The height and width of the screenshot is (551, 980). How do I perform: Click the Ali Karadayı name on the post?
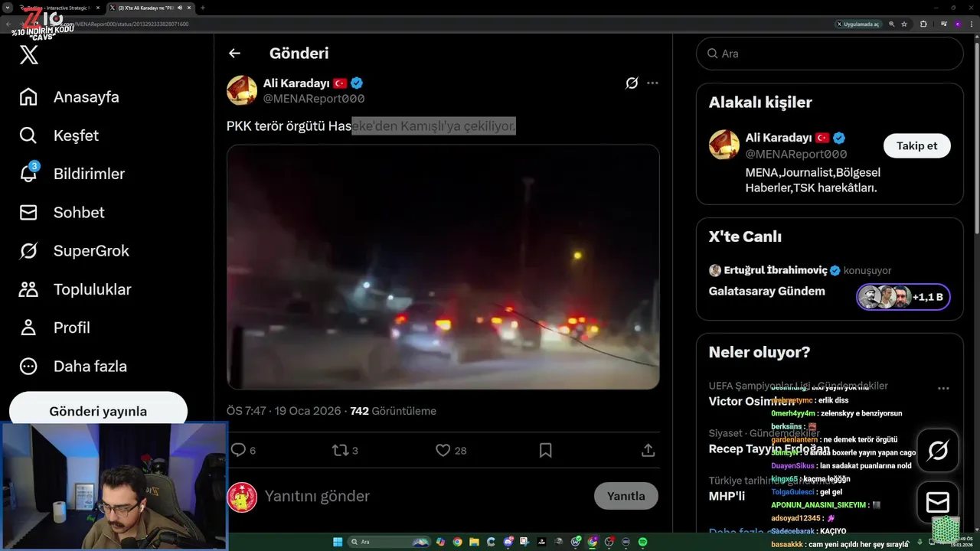coord(296,83)
